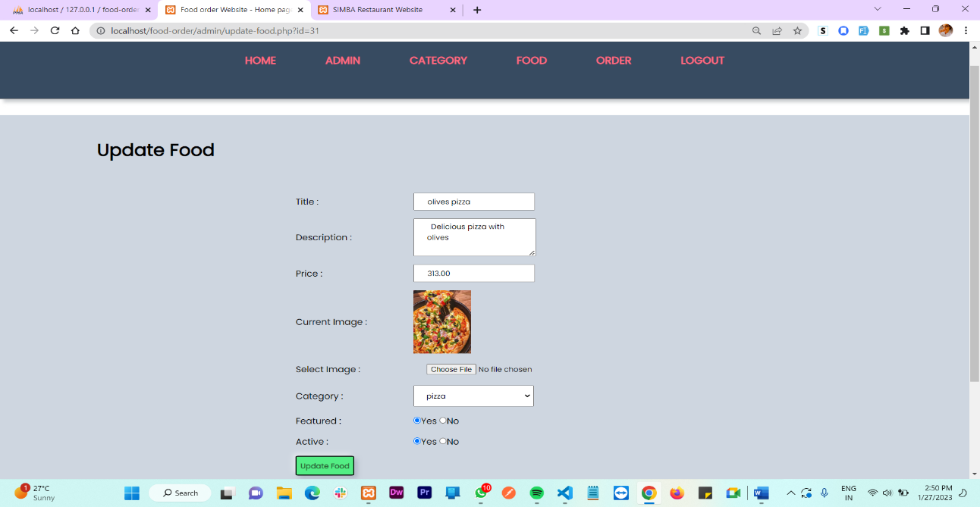This screenshot has height=507, width=980.
Task: Open the Chrome extensions puzzle icon
Action: pyautogui.click(x=903, y=30)
